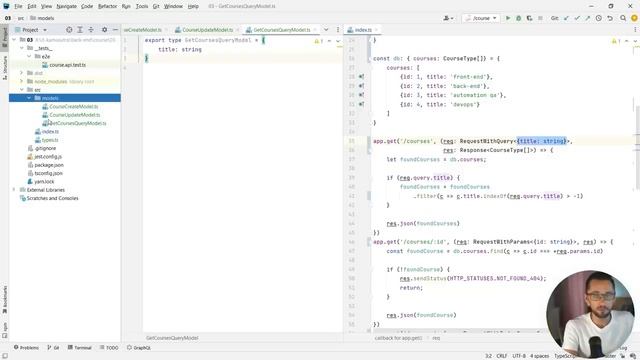This screenshot has height=360, width=640.
Task: Collapse the models folder
Action: (29, 98)
